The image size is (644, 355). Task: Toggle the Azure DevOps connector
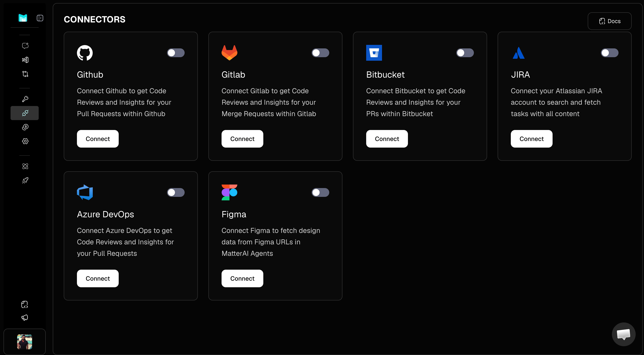click(176, 192)
